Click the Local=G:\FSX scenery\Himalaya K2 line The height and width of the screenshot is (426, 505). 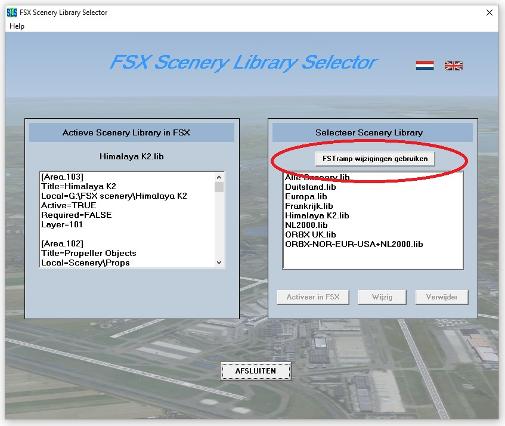[x=114, y=196]
